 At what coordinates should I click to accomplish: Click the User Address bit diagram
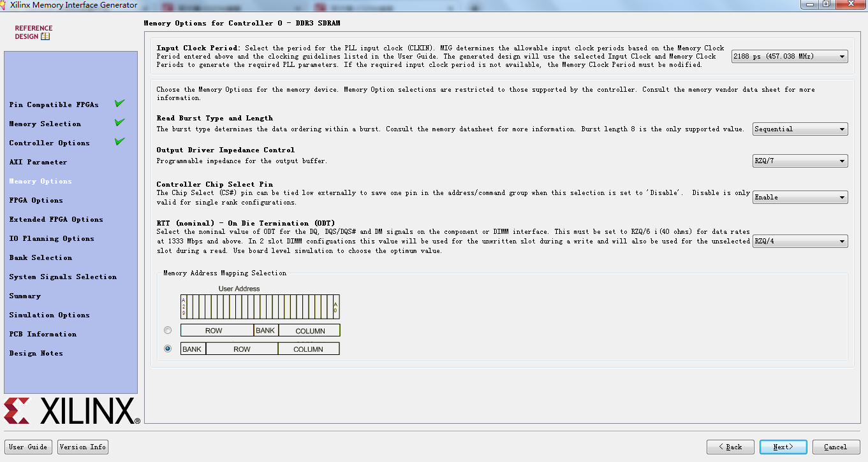click(x=260, y=307)
